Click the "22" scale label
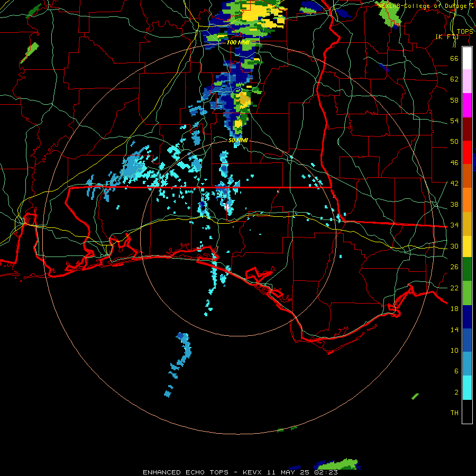 pyautogui.click(x=454, y=288)
